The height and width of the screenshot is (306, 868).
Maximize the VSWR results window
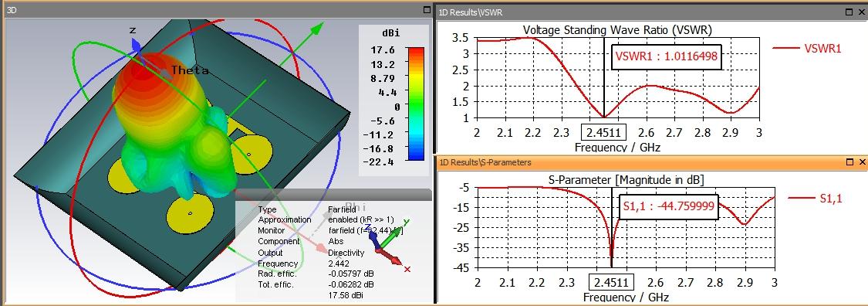[850, 12]
